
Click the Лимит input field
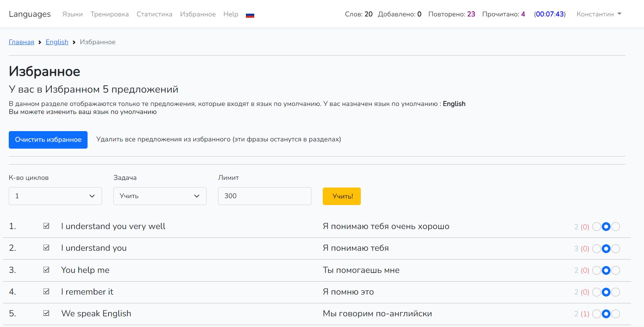[265, 196]
